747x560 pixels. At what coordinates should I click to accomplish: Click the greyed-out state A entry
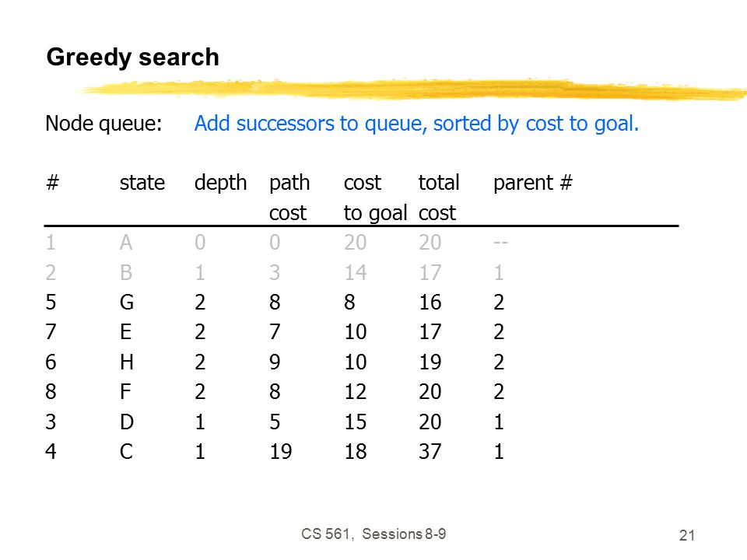(x=126, y=243)
